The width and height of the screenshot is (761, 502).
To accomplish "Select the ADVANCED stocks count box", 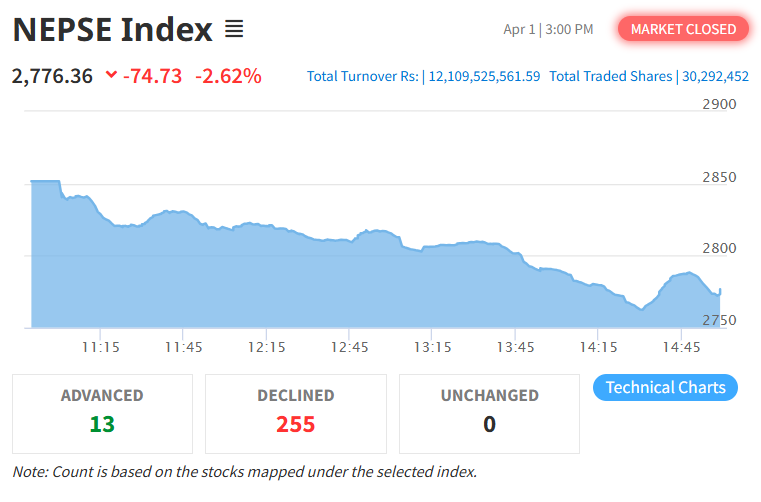I will coord(102,414).
